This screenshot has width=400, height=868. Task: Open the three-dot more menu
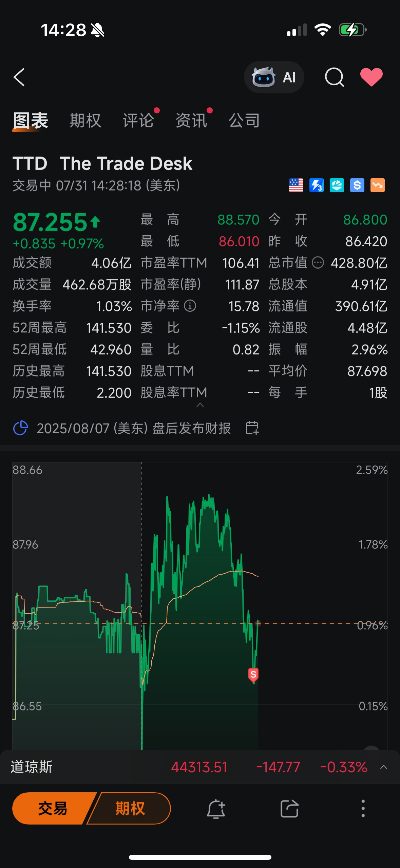tap(363, 808)
